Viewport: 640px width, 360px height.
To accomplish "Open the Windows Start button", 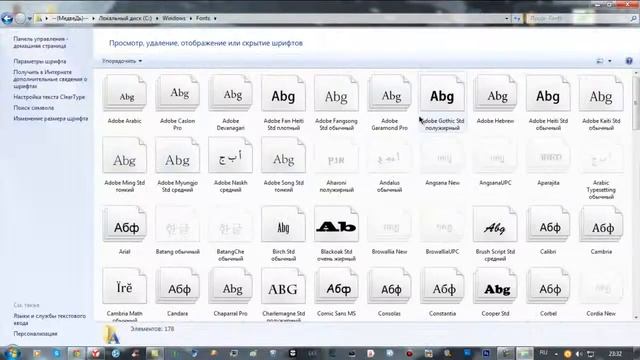I will point(12,352).
